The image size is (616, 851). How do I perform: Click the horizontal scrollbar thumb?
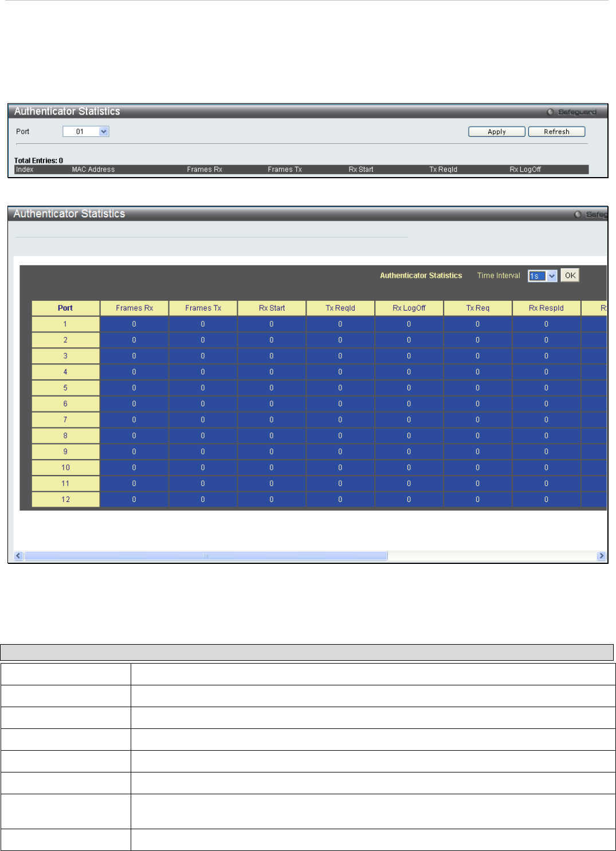(206, 556)
